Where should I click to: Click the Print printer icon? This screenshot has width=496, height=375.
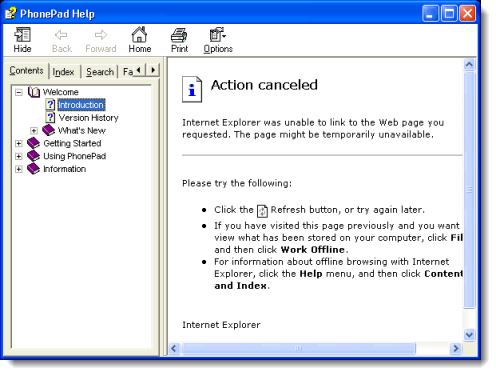[x=179, y=35]
